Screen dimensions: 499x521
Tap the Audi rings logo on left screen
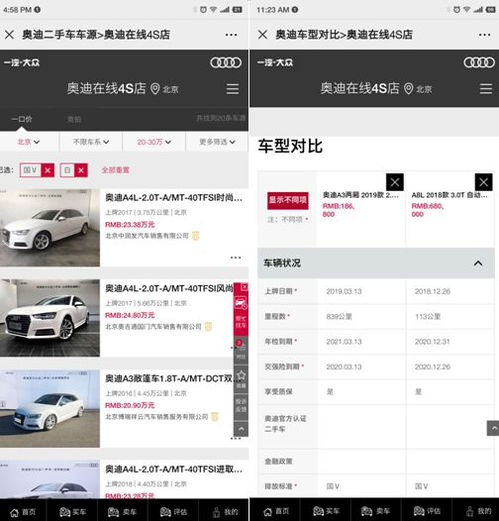(226, 62)
